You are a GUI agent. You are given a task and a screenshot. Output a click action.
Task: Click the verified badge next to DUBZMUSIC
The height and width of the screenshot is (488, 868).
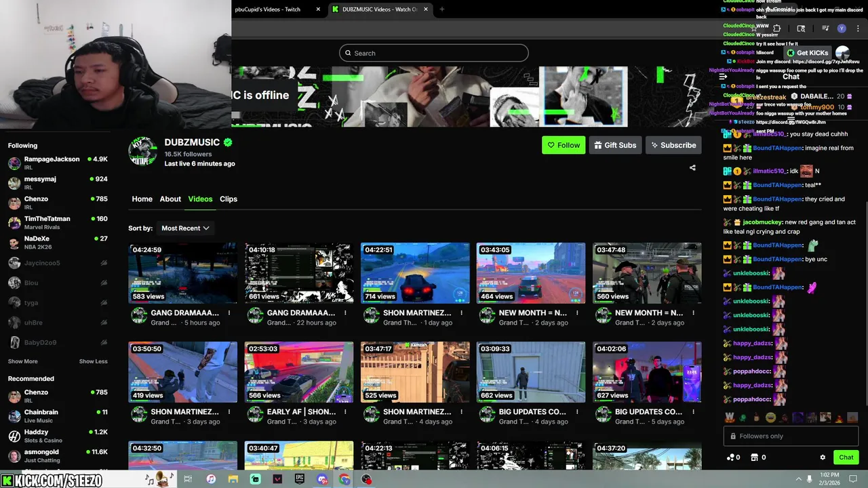229,142
